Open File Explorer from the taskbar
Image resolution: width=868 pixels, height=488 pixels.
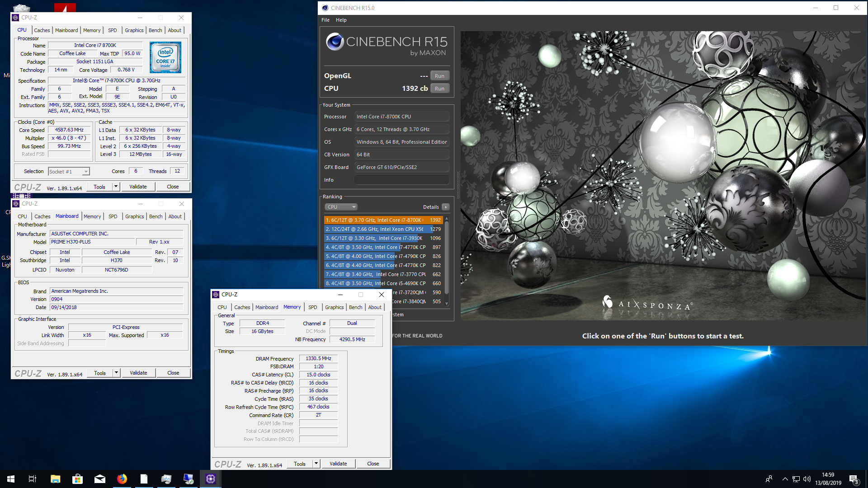(x=55, y=479)
